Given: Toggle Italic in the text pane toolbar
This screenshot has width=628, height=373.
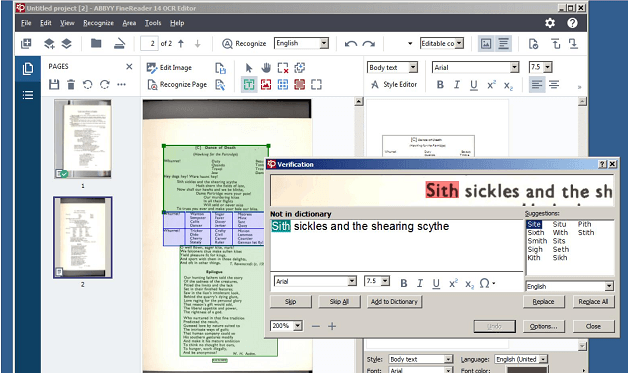Looking at the screenshot, I should pyautogui.click(x=457, y=85).
